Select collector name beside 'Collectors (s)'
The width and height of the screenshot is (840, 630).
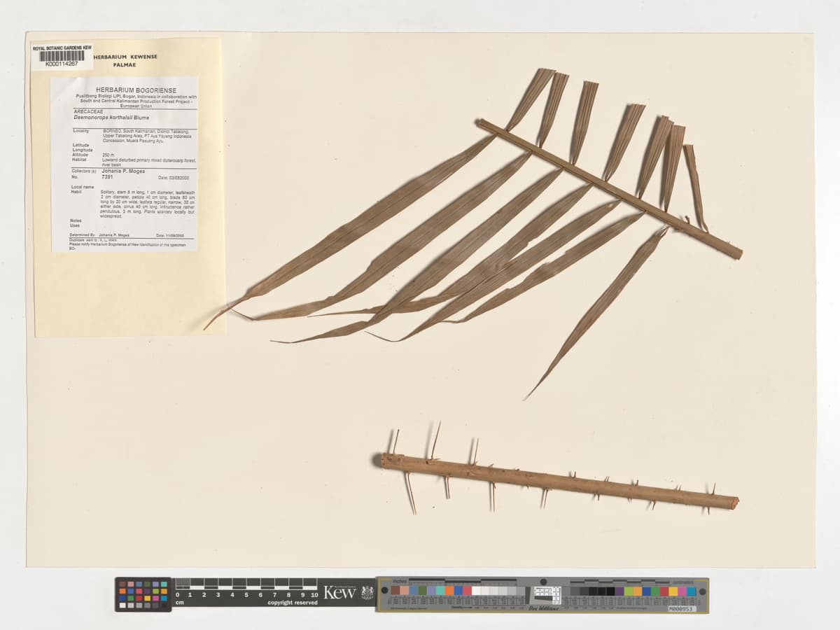123,171
